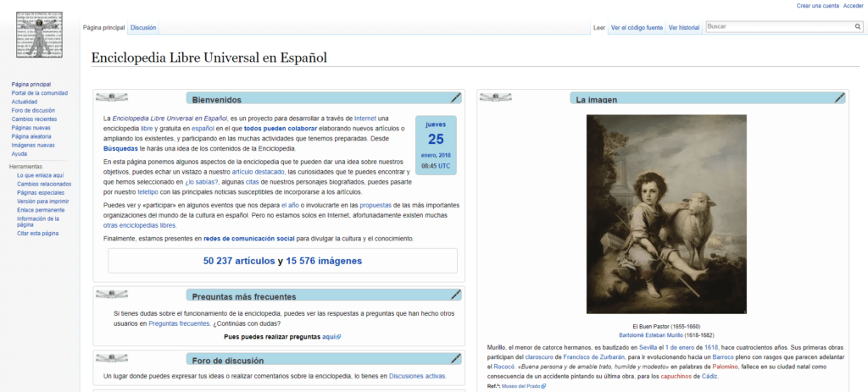868x392 pixels.
Task: Click Bartolomé Esteban Murillo link
Action: (x=651, y=335)
